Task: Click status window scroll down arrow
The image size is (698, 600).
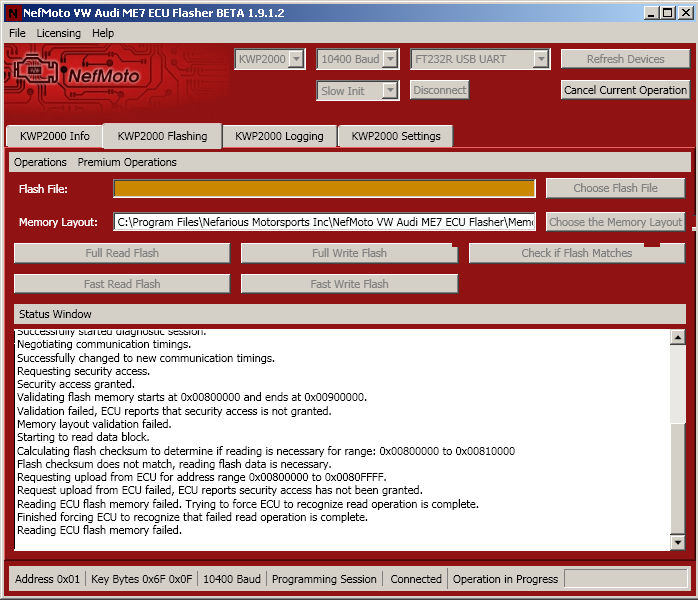Action: point(678,542)
